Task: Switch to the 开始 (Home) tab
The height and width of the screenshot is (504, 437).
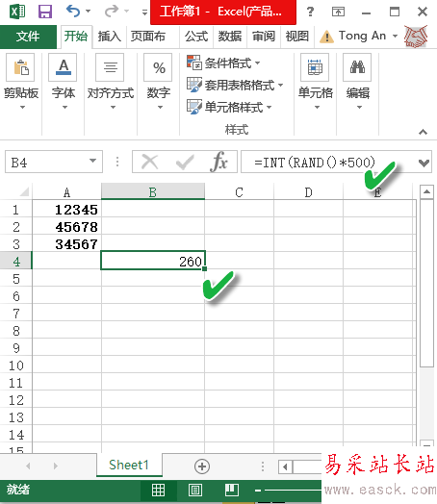Action: [76, 36]
